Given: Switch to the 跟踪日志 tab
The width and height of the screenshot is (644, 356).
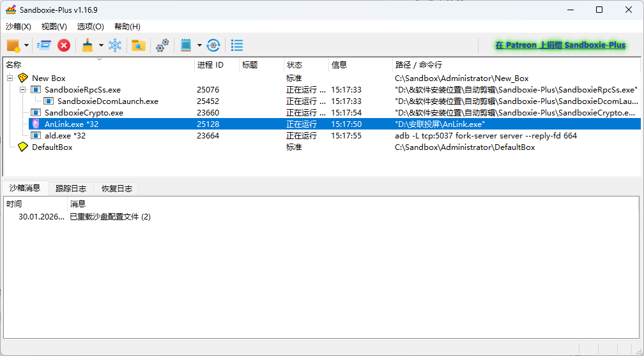Looking at the screenshot, I should click(70, 189).
